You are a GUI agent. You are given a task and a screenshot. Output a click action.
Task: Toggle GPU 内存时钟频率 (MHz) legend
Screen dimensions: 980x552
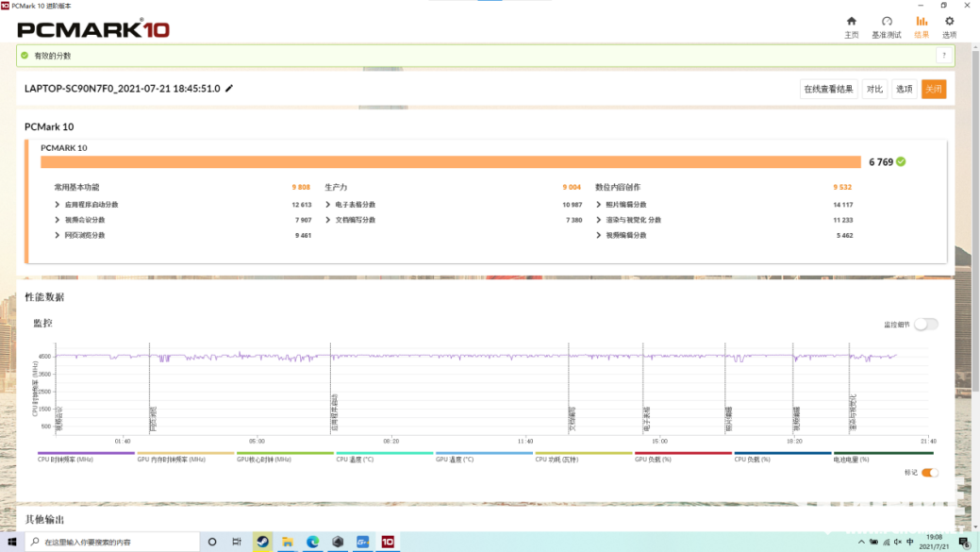(x=186, y=457)
